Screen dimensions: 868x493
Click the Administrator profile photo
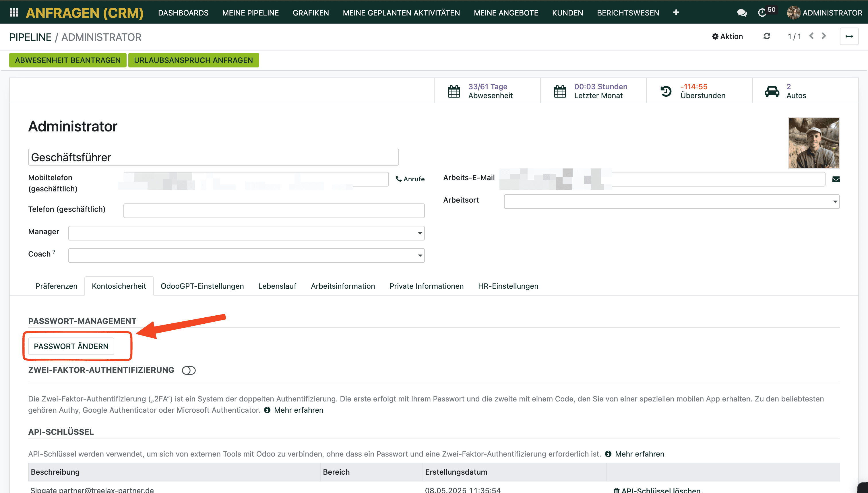click(x=813, y=143)
